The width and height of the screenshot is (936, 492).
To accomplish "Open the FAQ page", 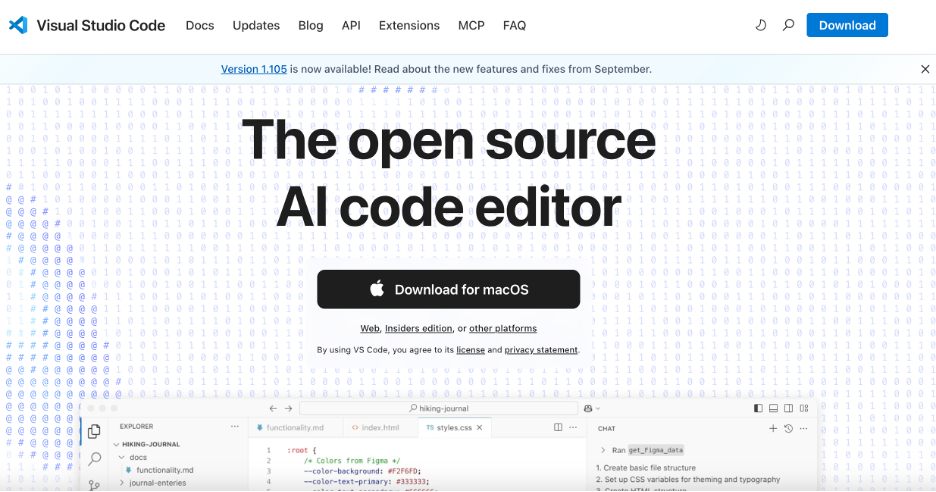I will pos(514,26).
